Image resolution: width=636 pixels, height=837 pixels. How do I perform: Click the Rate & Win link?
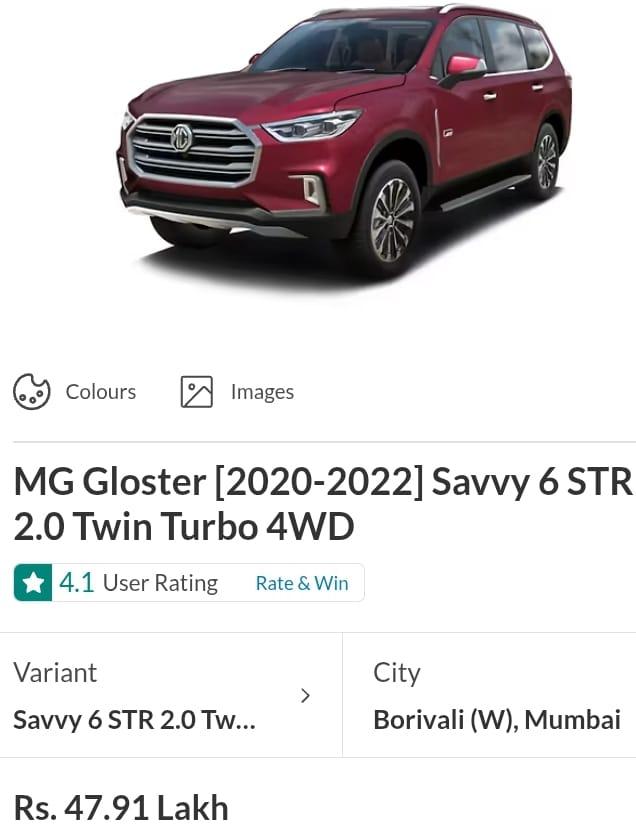click(x=302, y=583)
